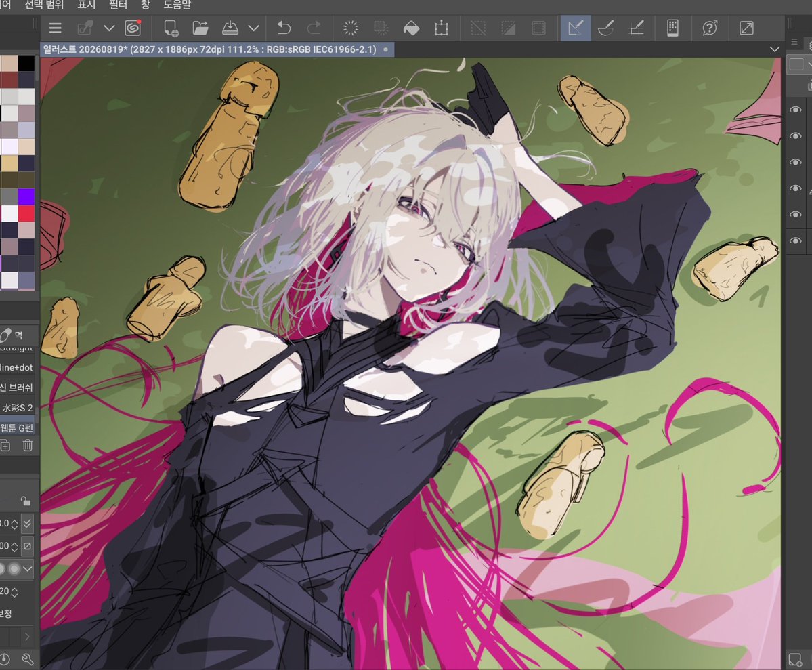
Task: Create a new canvas file
Action: pyautogui.click(x=171, y=28)
